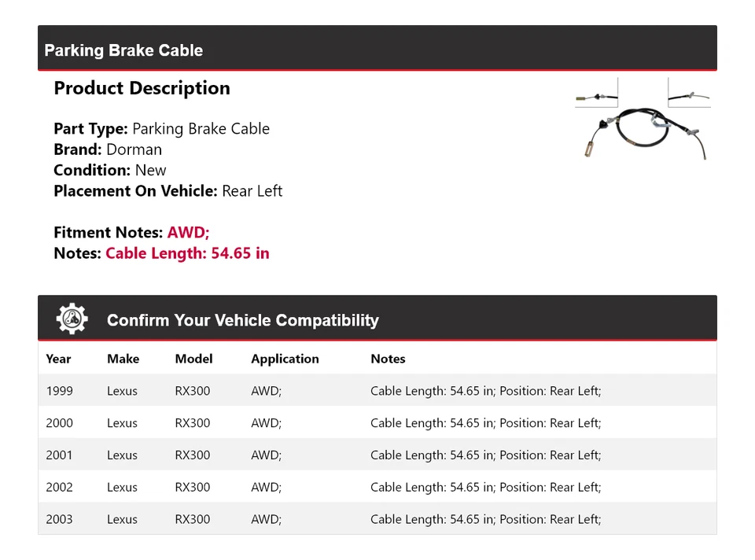This screenshot has height=560, width=755.
Task: Click the Confirm Your Vehicle Compatibility heading
Action: tap(242, 320)
